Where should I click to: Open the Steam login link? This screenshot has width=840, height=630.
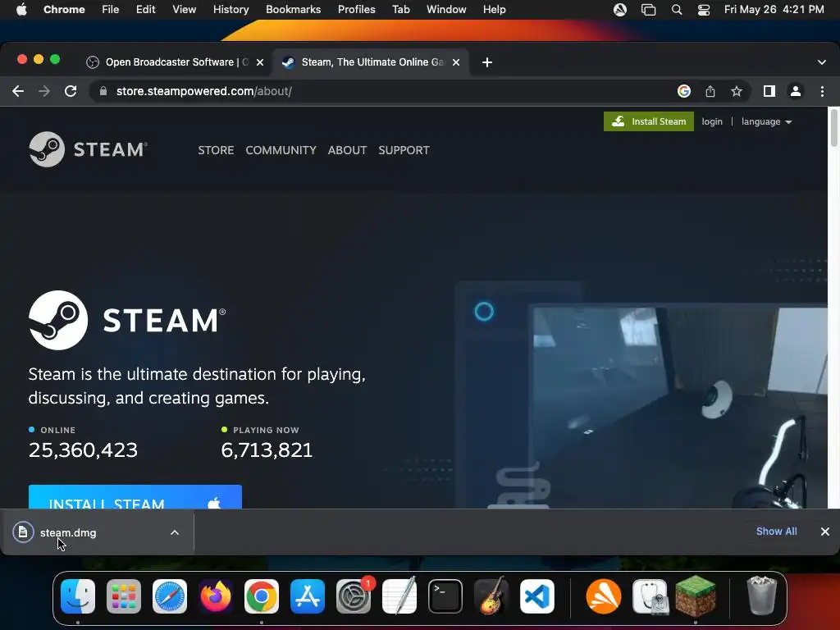tap(712, 121)
